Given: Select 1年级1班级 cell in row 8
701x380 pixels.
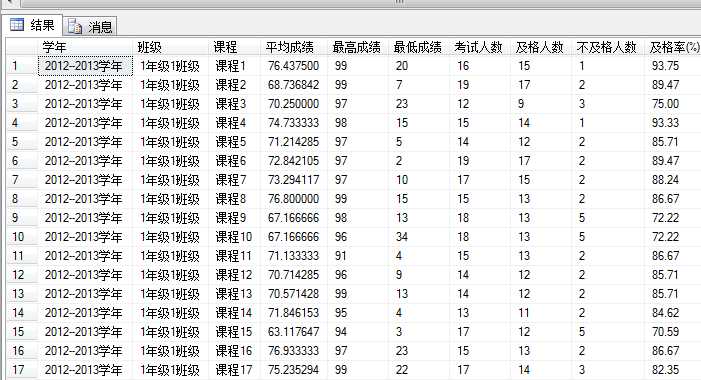Looking at the screenshot, I should pos(171,199).
